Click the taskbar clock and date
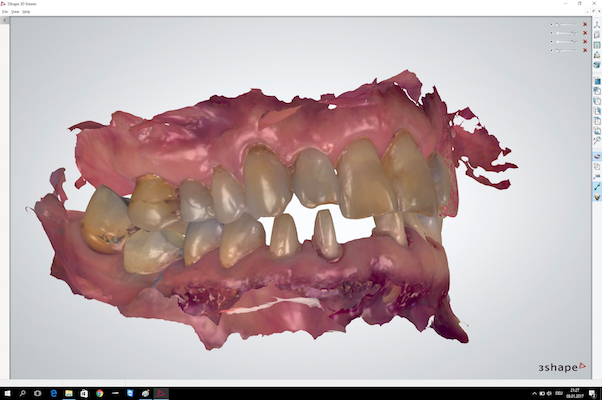This screenshot has height=400, width=602. coord(573,393)
